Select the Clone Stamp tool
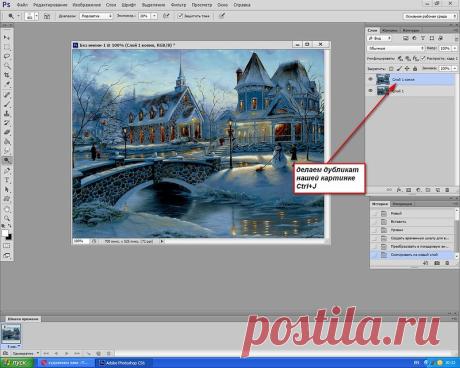460x368 pixels. 7,114
